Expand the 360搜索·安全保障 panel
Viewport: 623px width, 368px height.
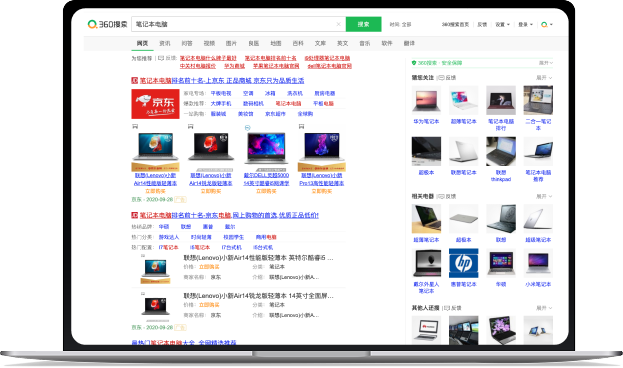coord(546,63)
